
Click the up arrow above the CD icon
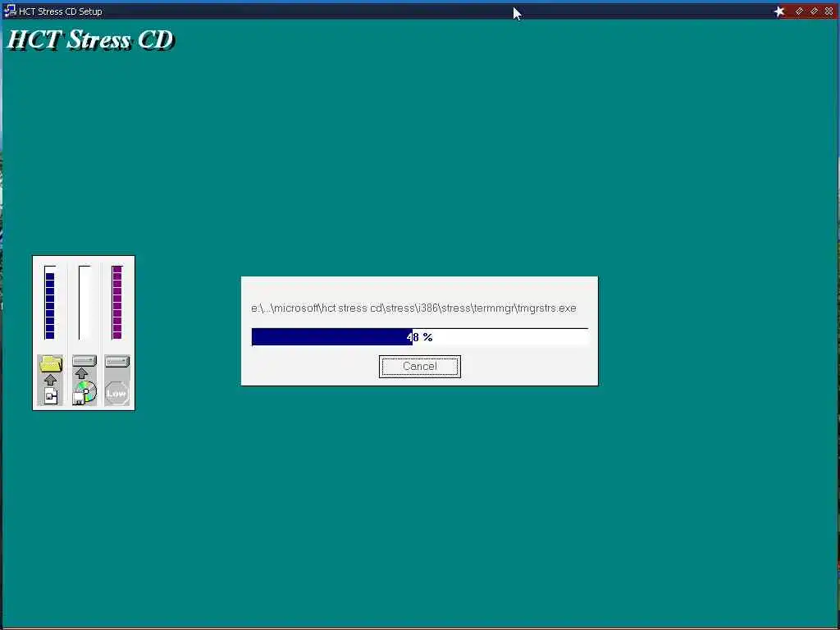point(81,373)
